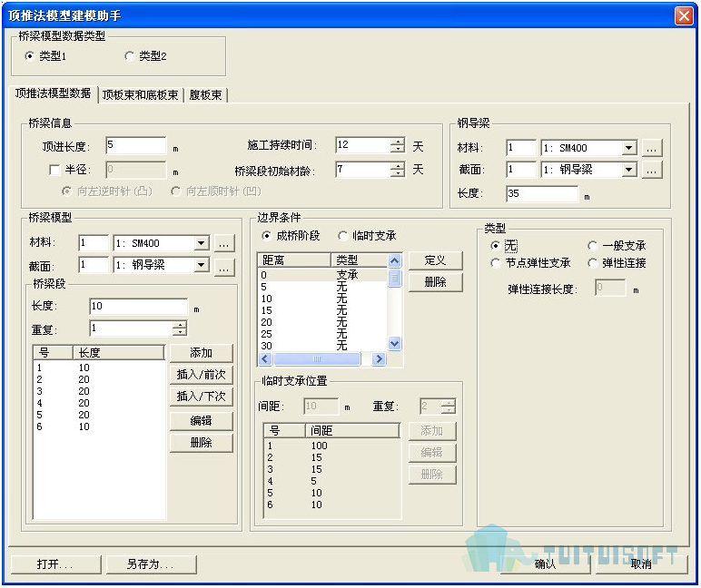701x588 pixels.
Task: Click the ellipsis button beside 钢导梁 截面
Action: coord(652,170)
